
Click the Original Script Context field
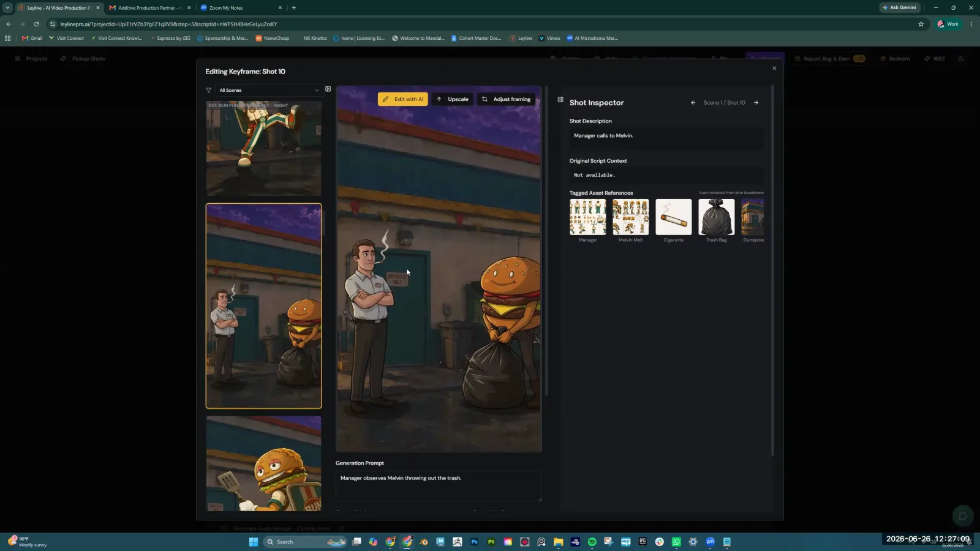[666, 175]
